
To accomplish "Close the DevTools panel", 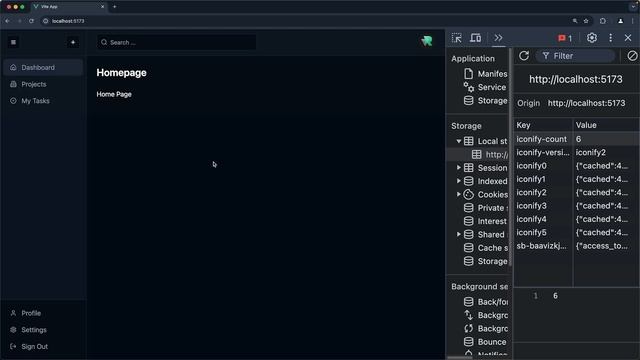I will (628, 38).
